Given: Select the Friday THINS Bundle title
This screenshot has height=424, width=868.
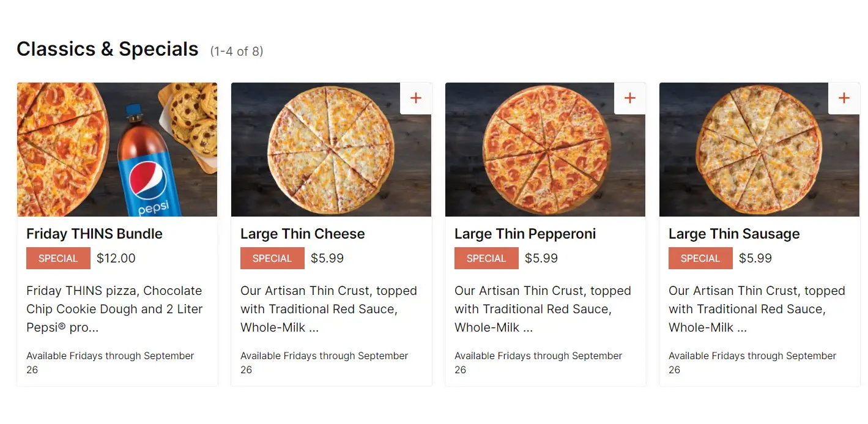Looking at the screenshot, I should (x=94, y=234).
